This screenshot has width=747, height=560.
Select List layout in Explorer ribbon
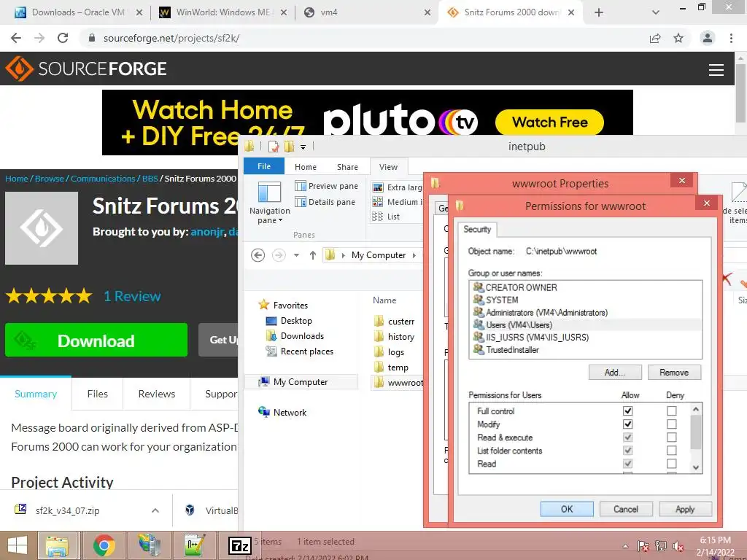[386, 217]
